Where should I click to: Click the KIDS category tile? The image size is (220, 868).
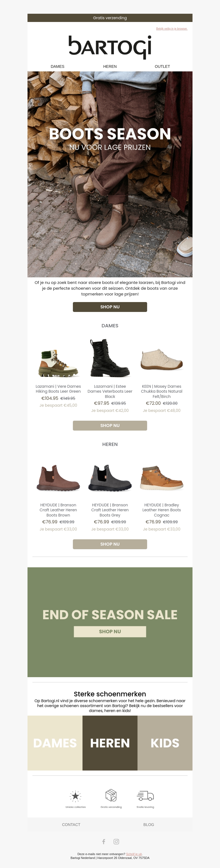point(165,743)
